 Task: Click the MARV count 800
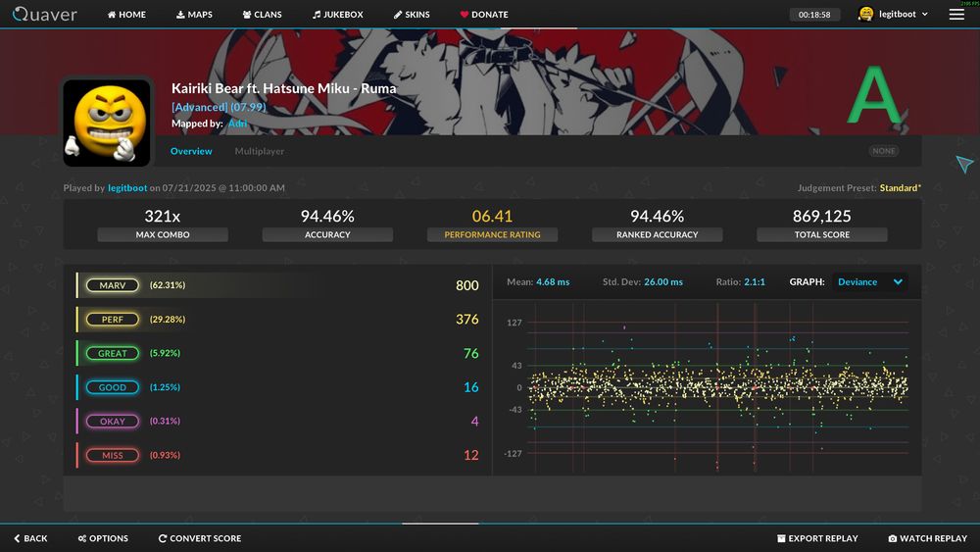click(x=466, y=285)
